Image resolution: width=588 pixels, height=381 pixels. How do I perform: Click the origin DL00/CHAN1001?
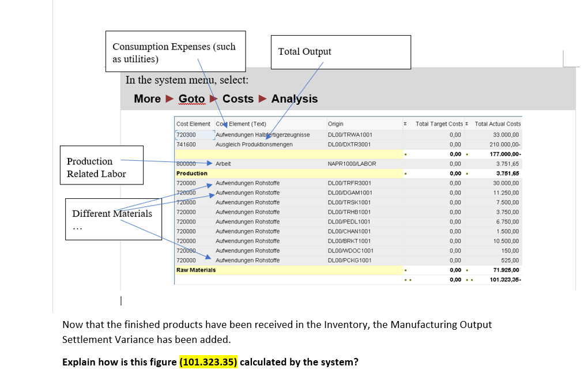tap(349, 231)
